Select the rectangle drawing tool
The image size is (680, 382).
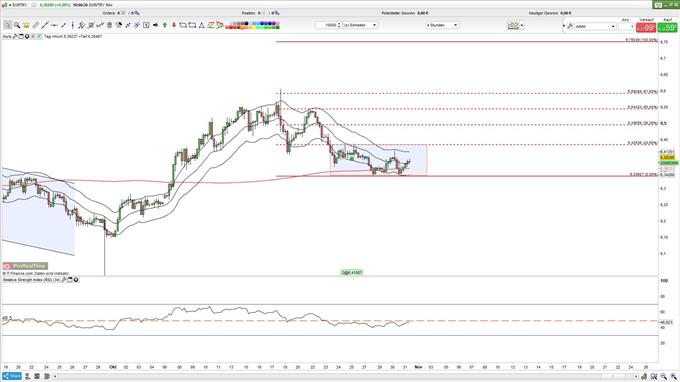coord(183,25)
